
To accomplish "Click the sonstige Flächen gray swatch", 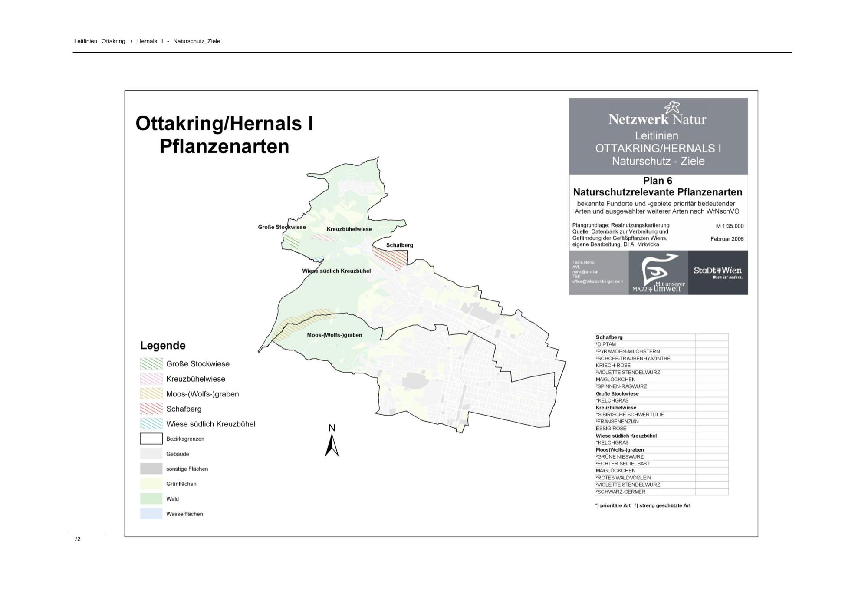I will [x=151, y=469].
